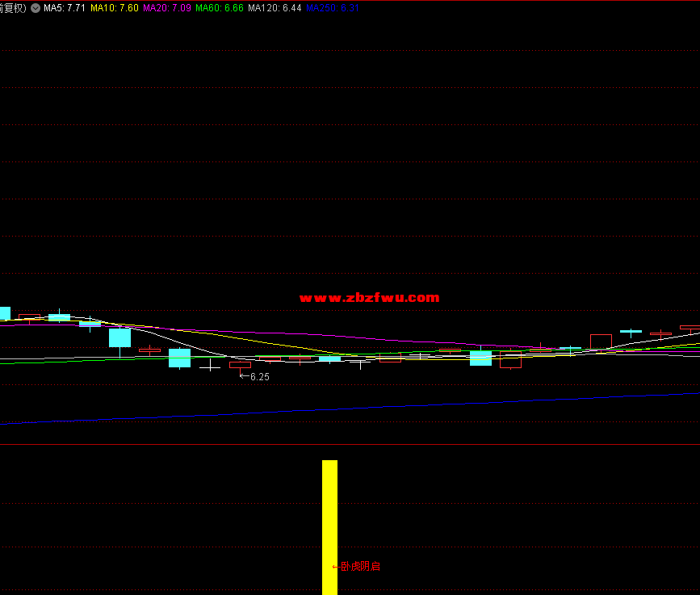Click the blue MA250: 6.31 label

(x=333, y=8)
